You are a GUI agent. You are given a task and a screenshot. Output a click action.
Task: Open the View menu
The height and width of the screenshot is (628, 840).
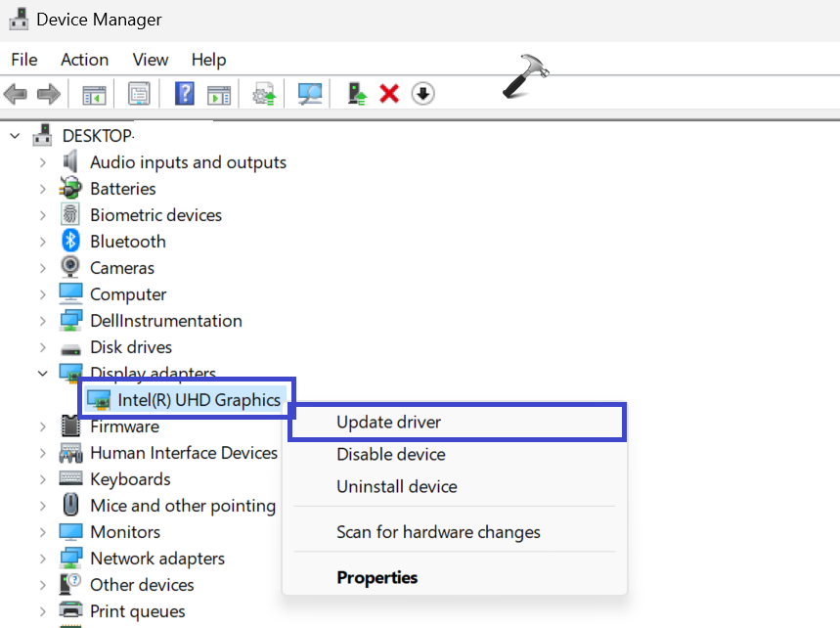[151, 60]
